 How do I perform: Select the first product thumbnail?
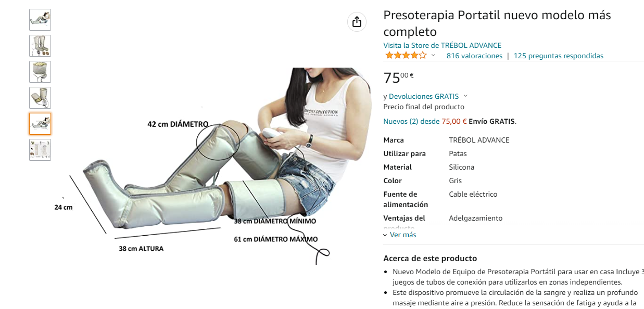click(40, 20)
